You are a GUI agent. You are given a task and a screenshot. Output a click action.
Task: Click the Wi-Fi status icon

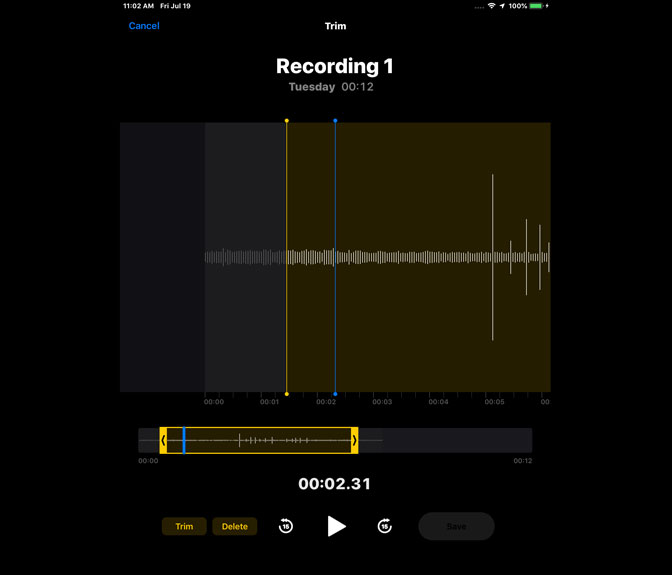(x=492, y=6)
